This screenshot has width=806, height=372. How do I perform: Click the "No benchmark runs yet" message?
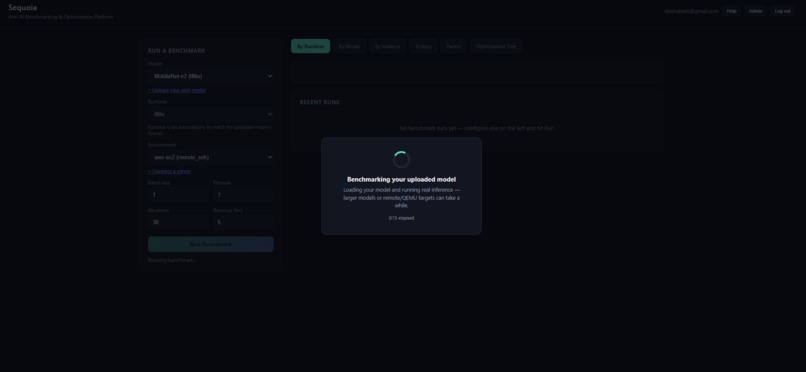click(478, 128)
